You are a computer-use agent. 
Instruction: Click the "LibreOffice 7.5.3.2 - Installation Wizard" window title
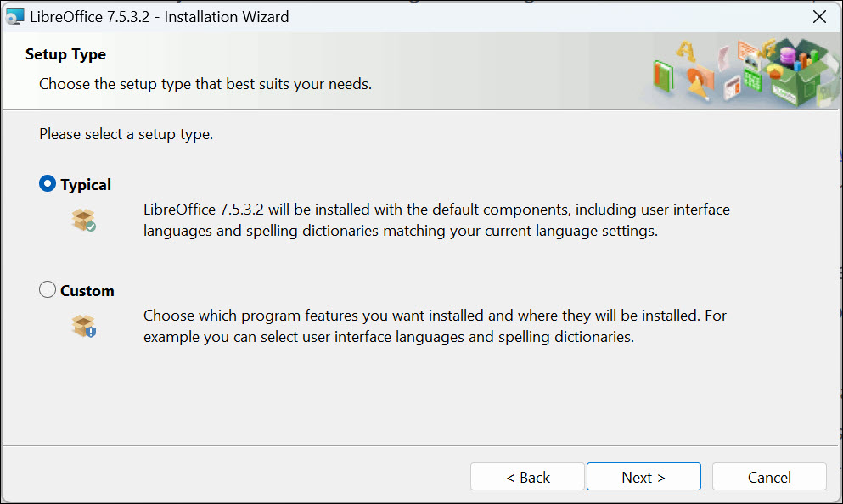[x=160, y=17]
